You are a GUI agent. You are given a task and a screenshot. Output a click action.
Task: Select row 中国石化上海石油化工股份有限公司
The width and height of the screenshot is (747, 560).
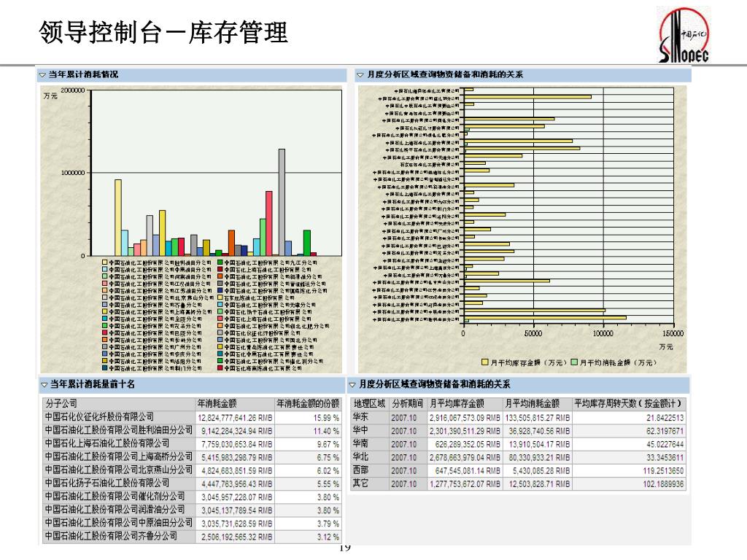point(192,444)
